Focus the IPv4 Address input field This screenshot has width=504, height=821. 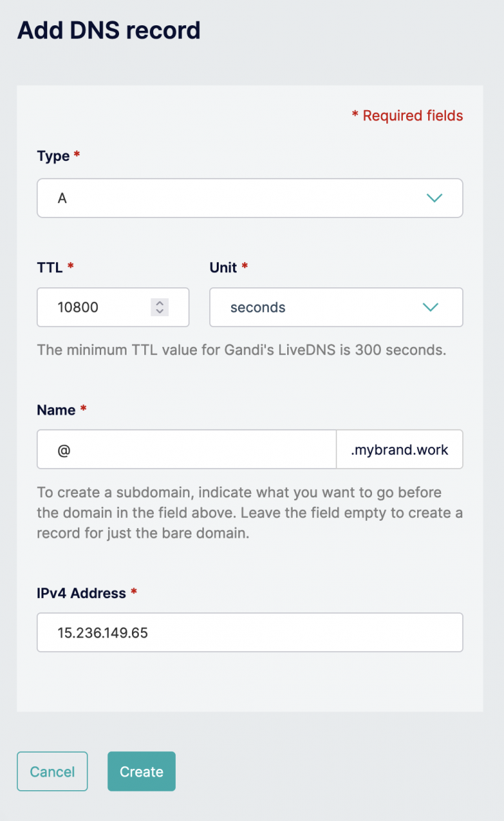tap(250, 632)
